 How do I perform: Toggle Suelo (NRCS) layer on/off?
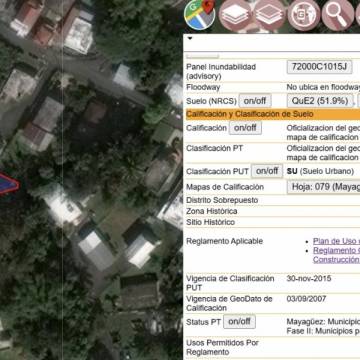click(255, 101)
